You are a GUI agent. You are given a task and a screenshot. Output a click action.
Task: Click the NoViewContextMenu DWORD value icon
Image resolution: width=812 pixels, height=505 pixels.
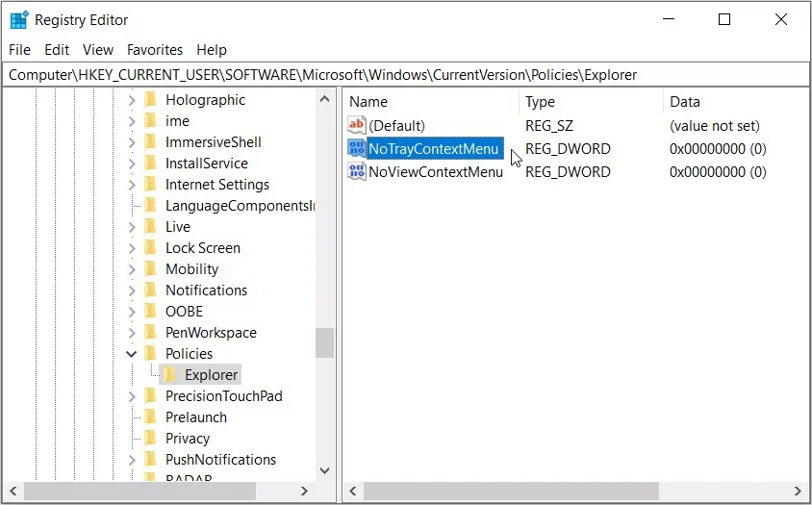(357, 172)
